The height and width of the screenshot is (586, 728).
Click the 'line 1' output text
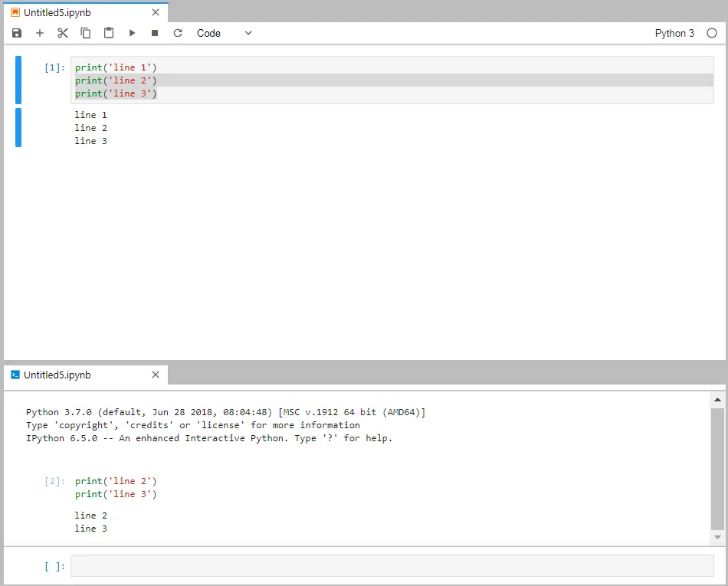91,115
